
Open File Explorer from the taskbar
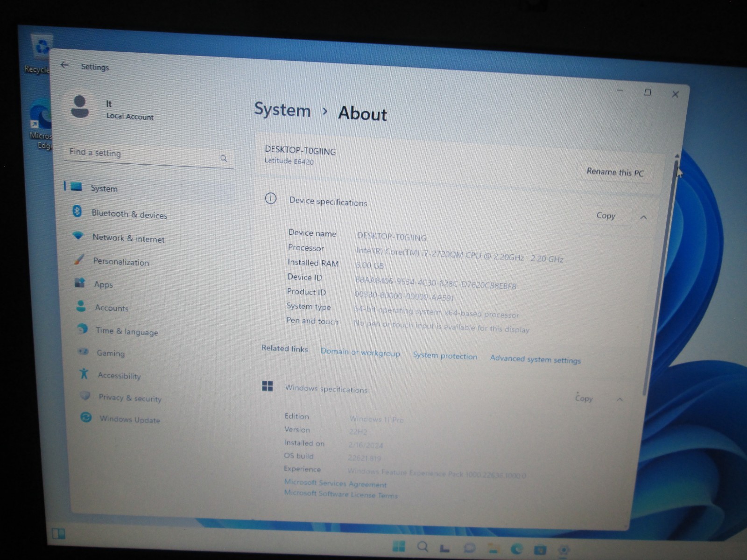pos(493,549)
